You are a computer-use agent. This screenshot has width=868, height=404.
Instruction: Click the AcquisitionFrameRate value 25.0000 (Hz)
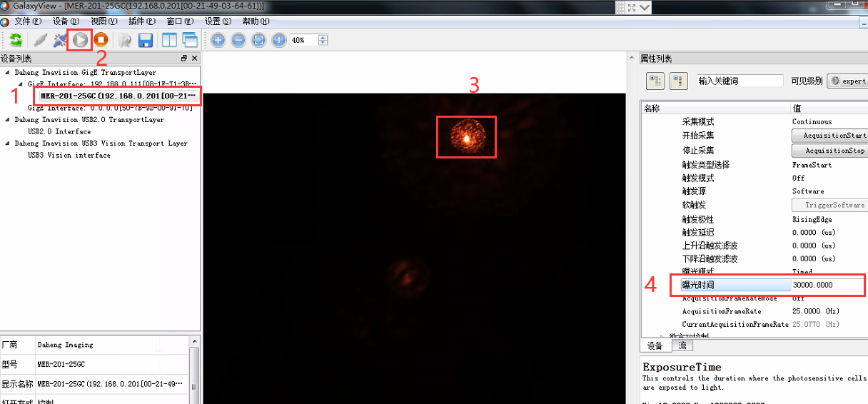pos(815,311)
